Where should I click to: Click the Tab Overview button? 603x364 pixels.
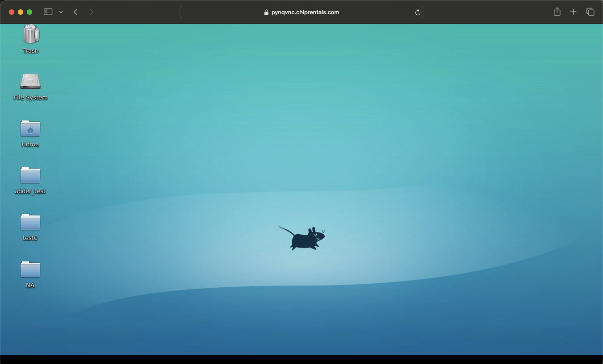coord(590,12)
